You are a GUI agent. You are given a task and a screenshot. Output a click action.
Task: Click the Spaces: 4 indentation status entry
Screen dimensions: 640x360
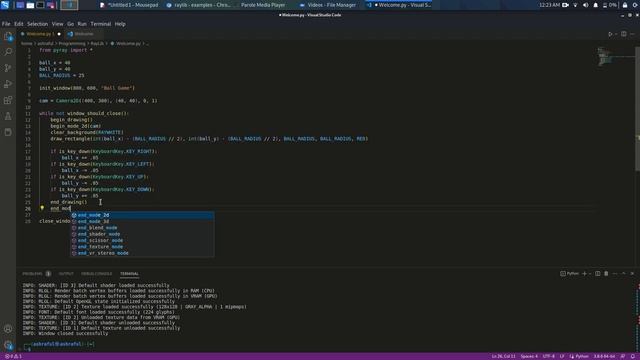click(529, 356)
